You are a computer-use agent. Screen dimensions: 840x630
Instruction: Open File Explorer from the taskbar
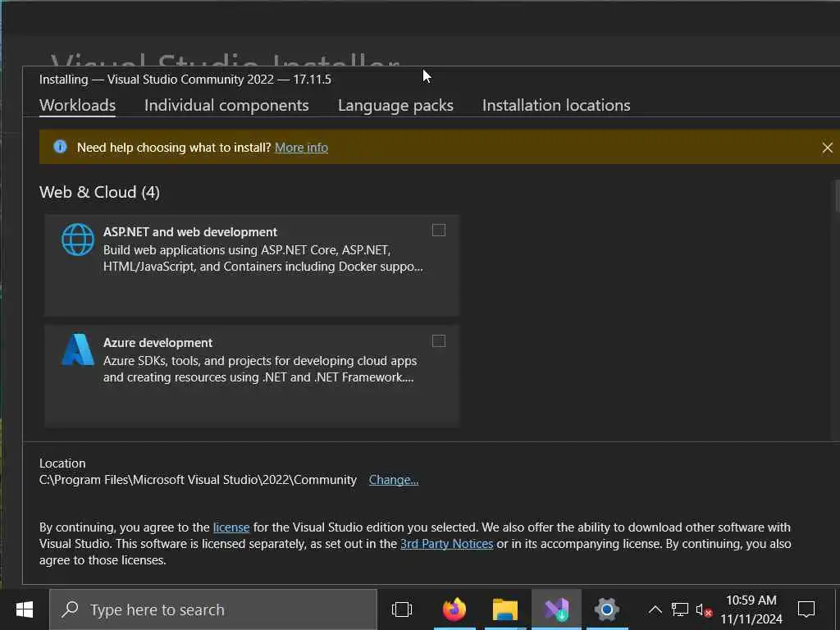tap(504, 609)
